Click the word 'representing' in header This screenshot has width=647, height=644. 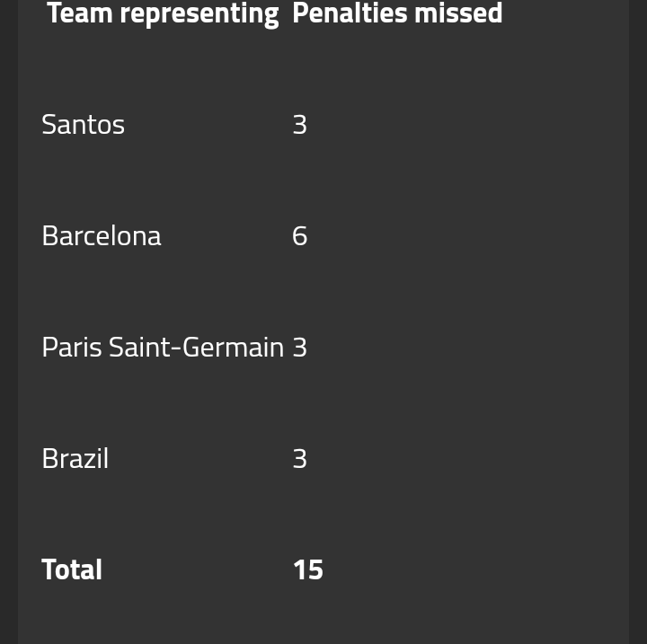199,15
